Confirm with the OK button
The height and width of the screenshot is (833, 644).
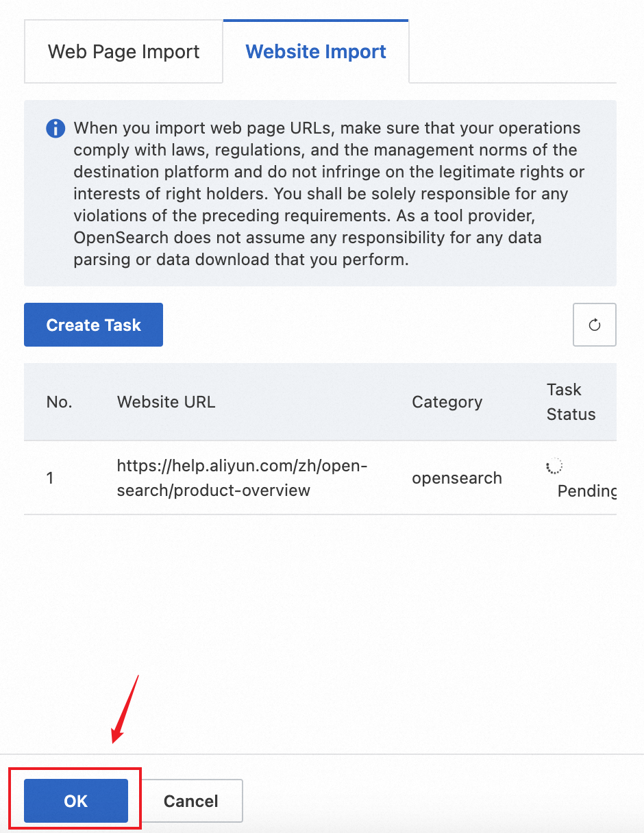tap(76, 801)
